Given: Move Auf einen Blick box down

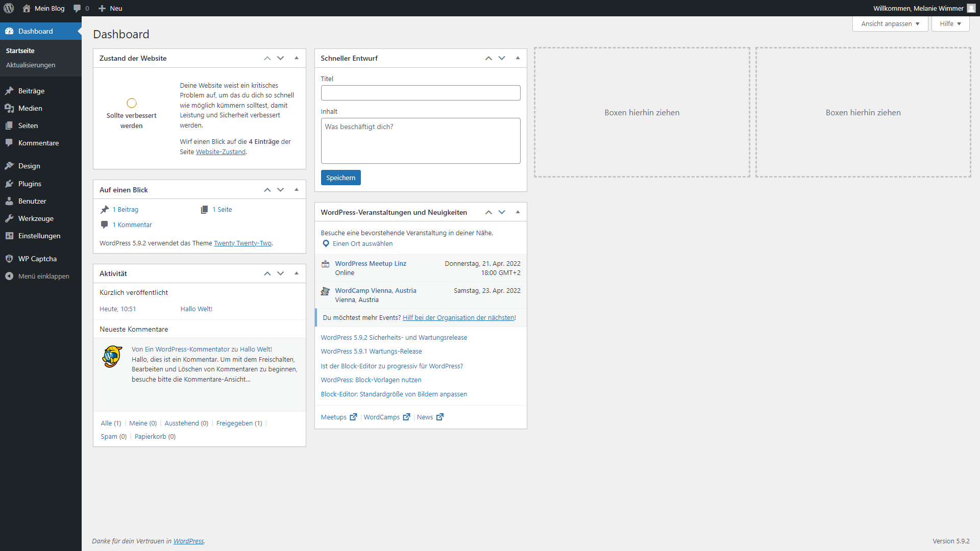Looking at the screenshot, I should pos(281,190).
